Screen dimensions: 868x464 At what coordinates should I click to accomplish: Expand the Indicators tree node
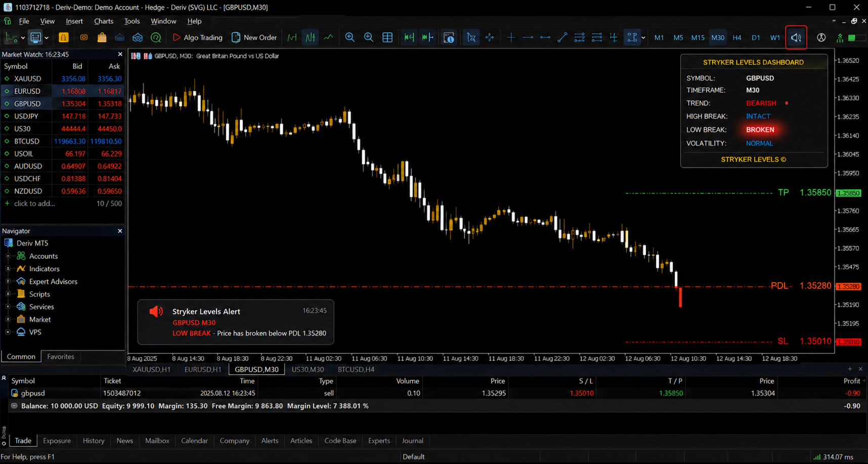(8, 269)
